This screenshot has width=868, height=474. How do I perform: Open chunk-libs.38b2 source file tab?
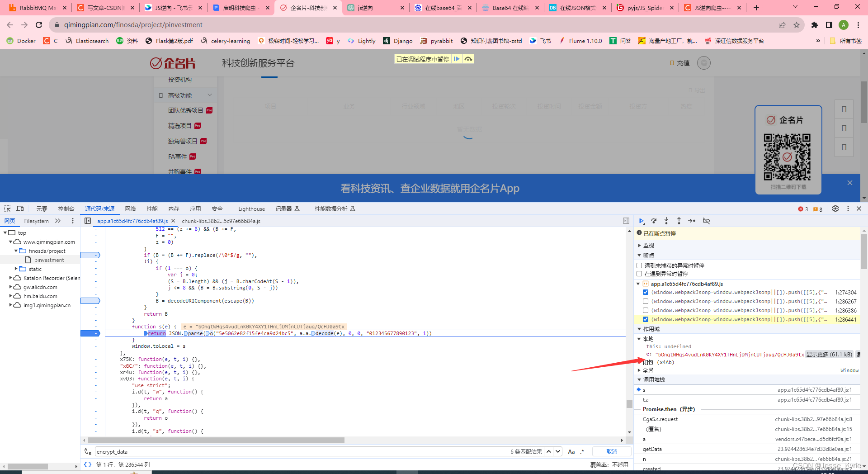(x=221, y=221)
